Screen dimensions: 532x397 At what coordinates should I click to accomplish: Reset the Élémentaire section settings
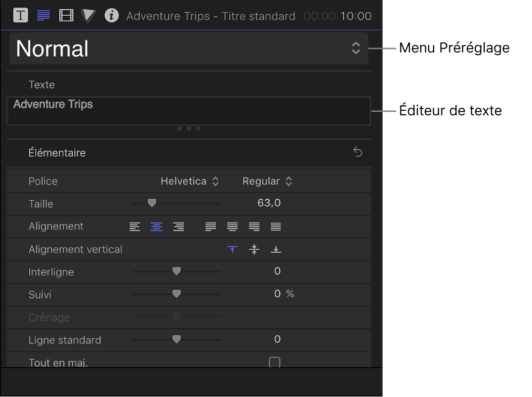click(358, 152)
